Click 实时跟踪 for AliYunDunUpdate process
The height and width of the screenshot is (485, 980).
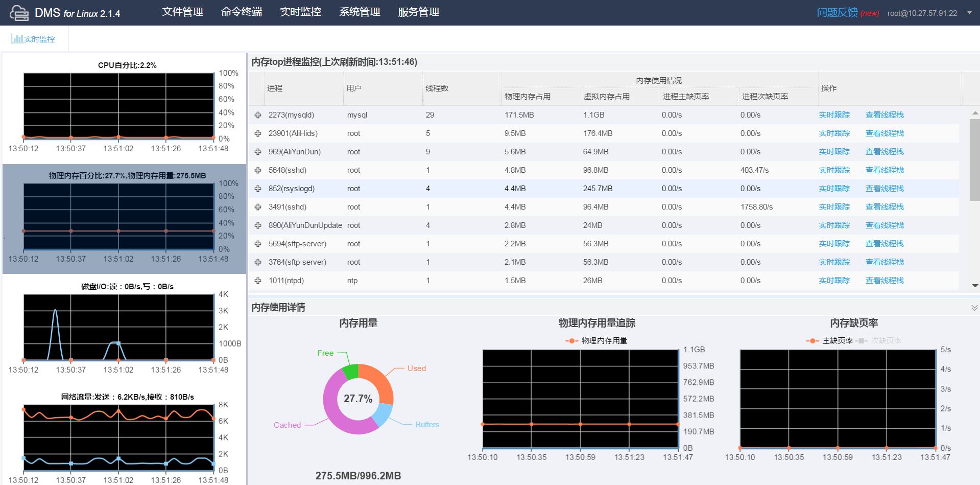pyautogui.click(x=834, y=225)
